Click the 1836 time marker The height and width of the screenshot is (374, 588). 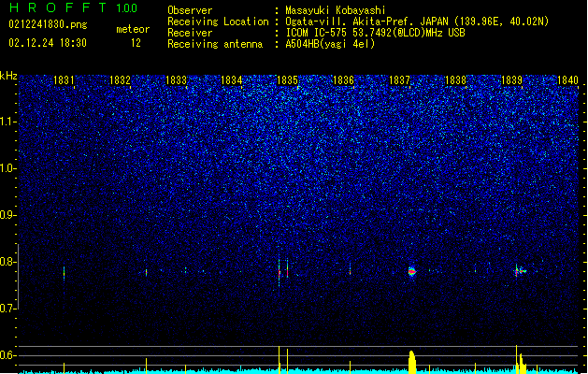click(343, 80)
